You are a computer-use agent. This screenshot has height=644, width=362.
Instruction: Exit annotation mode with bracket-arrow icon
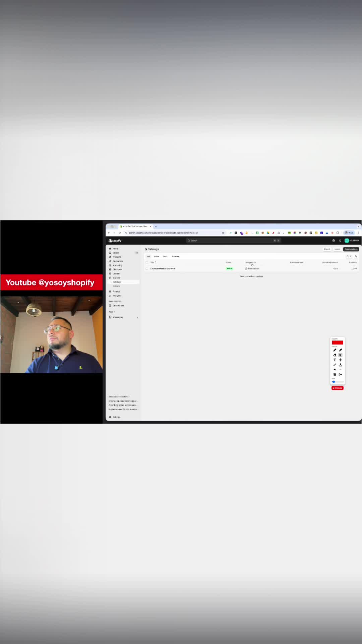point(340,375)
